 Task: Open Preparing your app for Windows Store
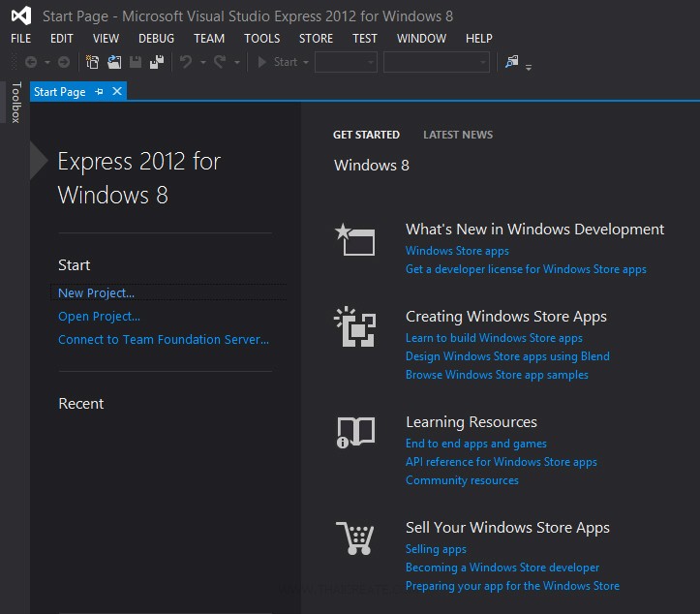pyautogui.click(x=512, y=585)
